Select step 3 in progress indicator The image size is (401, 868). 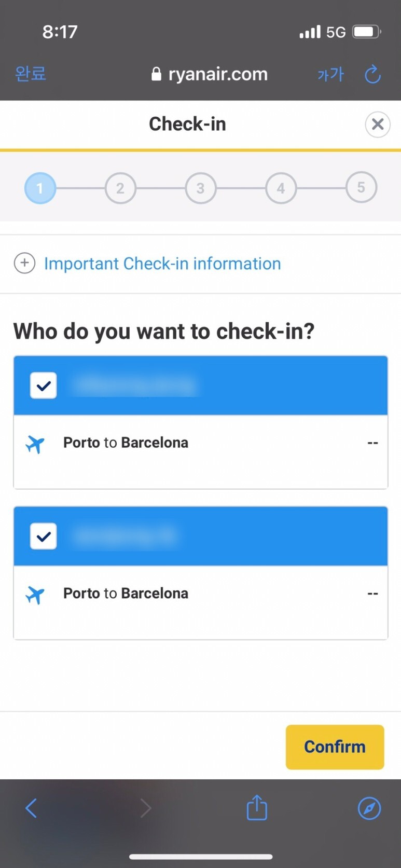201,188
